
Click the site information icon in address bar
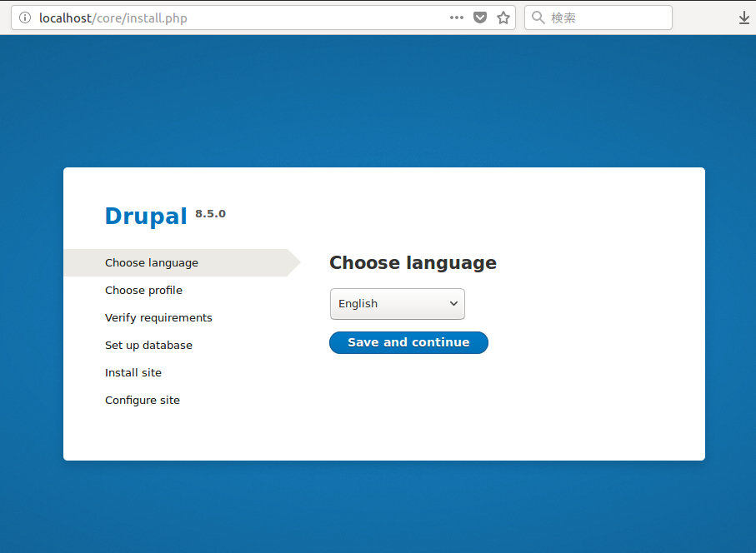click(x=25, y=17)
